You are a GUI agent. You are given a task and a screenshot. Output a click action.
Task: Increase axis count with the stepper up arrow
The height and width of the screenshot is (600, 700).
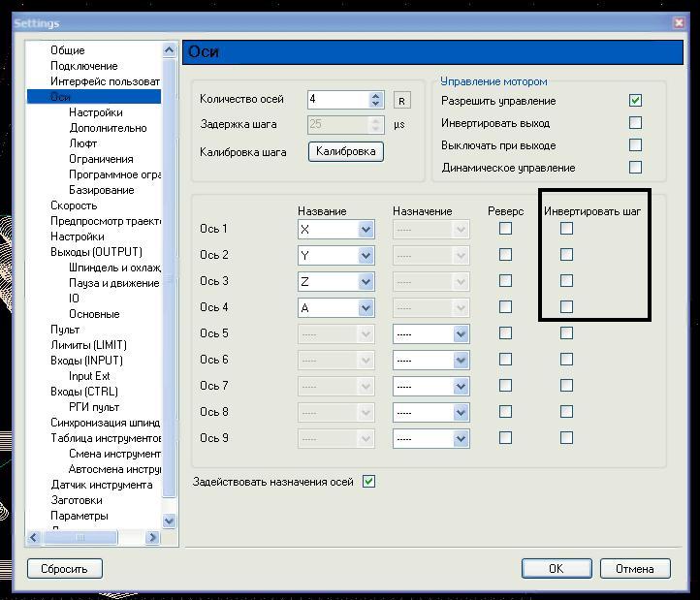point(375,96)
